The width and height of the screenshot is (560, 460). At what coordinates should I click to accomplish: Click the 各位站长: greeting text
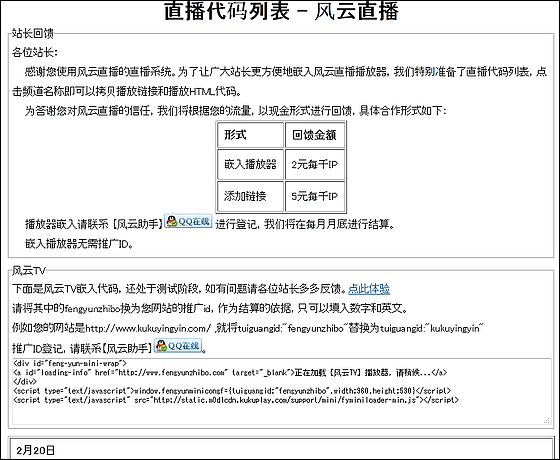coord(35,52)
